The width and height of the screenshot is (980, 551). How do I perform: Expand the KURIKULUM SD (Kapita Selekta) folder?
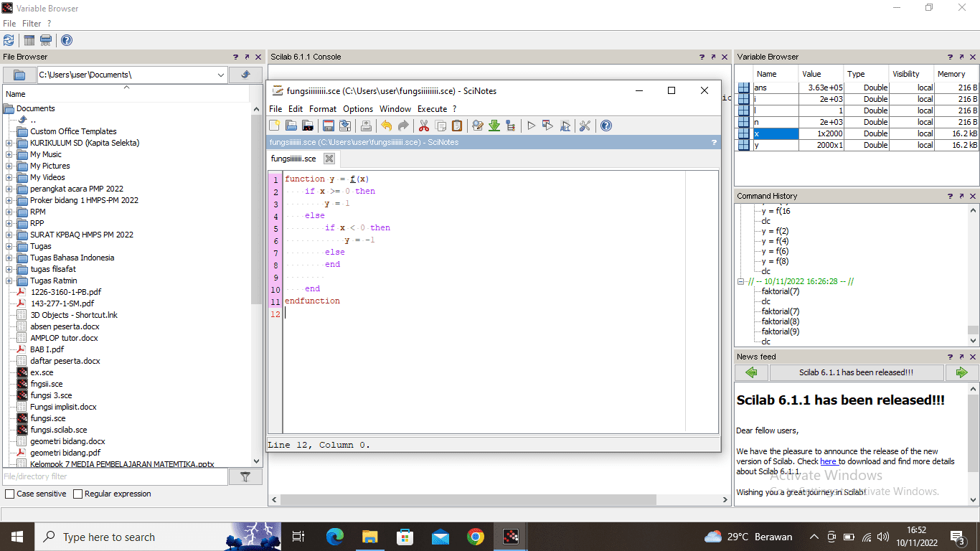(x=9, y=143)
